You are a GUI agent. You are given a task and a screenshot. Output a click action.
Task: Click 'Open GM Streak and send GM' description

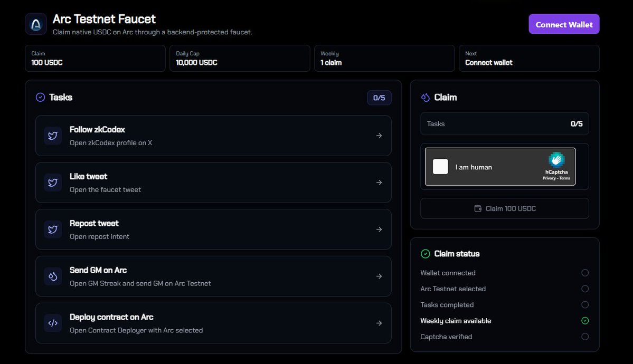[140, 283]
